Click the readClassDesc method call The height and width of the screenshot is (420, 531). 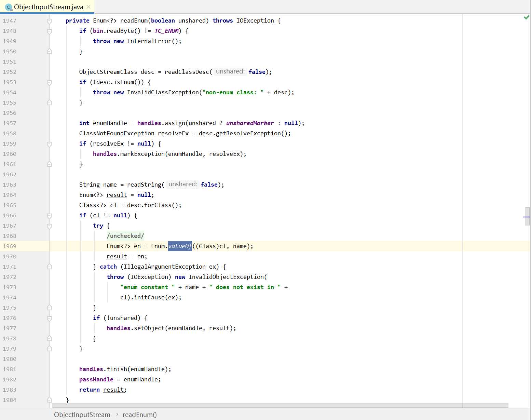pyautogui.click(x=187, y=72)
